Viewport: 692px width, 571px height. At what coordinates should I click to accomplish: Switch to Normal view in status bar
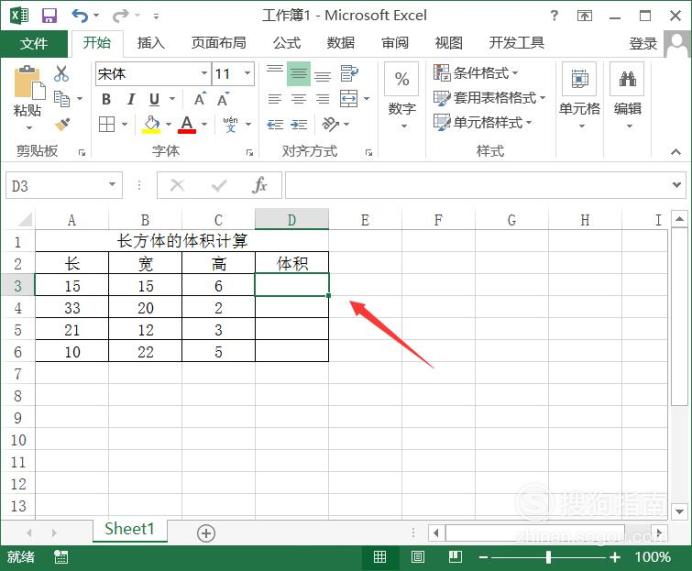pyautogui.click(x=380, y=557)
